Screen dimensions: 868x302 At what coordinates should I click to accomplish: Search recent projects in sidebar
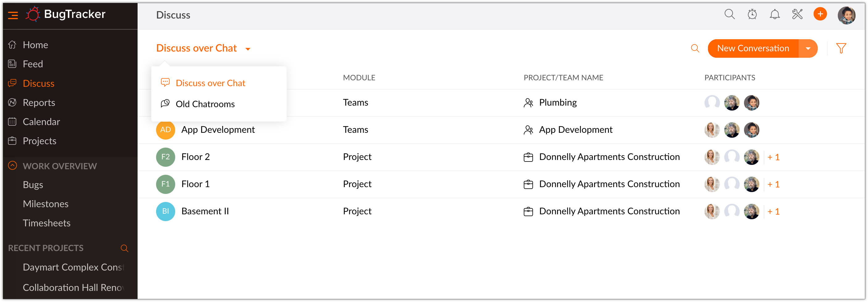pos(124,248)
